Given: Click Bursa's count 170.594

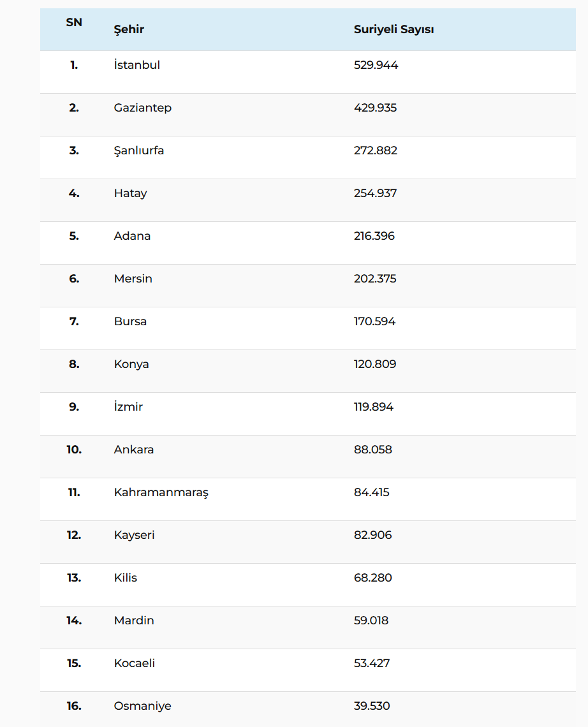Looking at the screenshot, I should 374,321.
